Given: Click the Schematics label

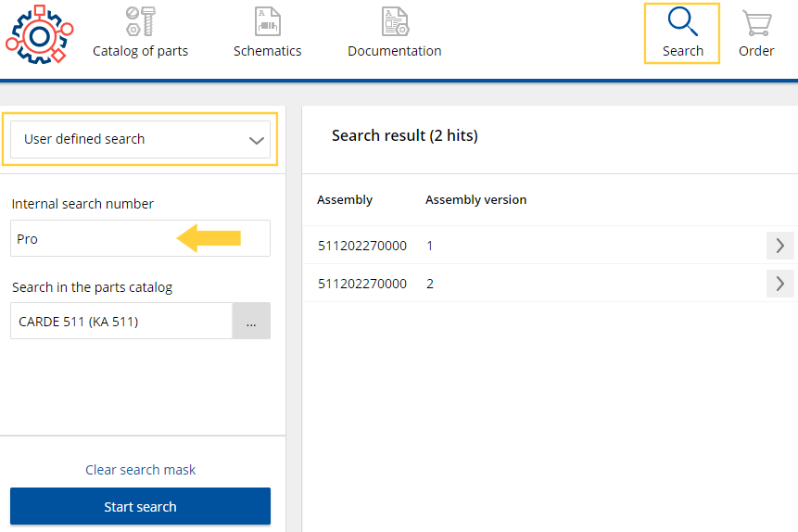Looking at the screenshot, I should point(268,51).
